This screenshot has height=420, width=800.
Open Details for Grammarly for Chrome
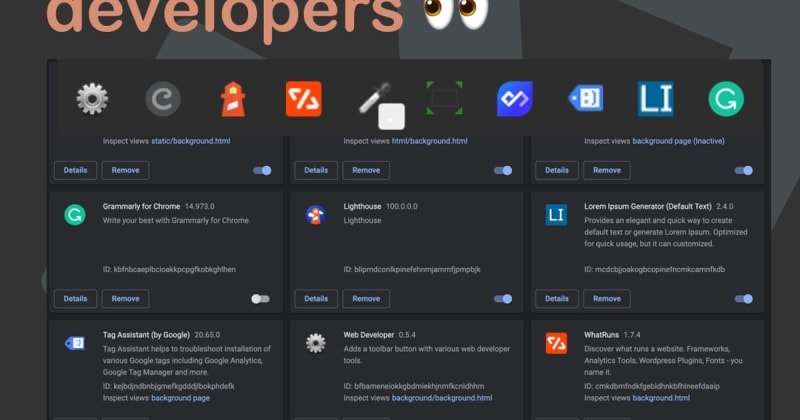(x=75, y=298)
